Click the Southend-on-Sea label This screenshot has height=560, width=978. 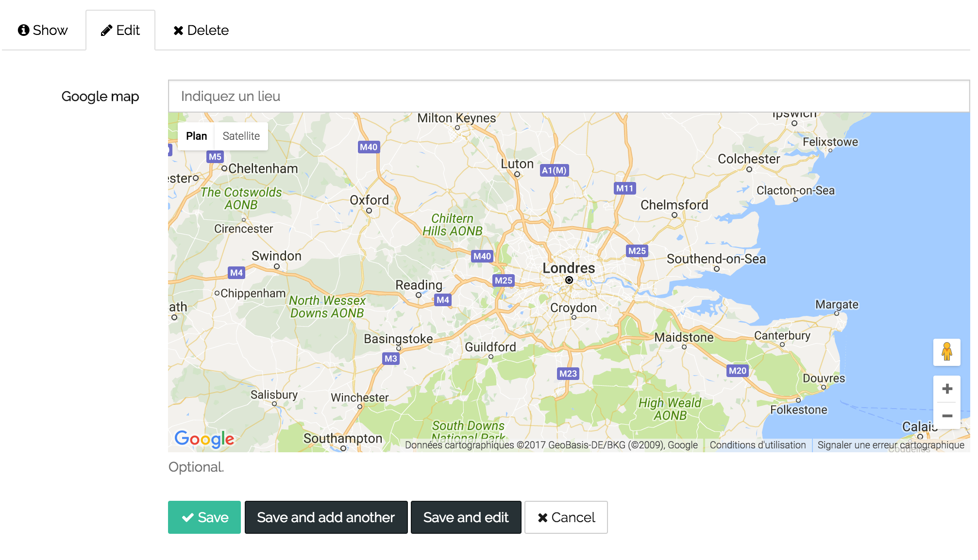(716, 259)
